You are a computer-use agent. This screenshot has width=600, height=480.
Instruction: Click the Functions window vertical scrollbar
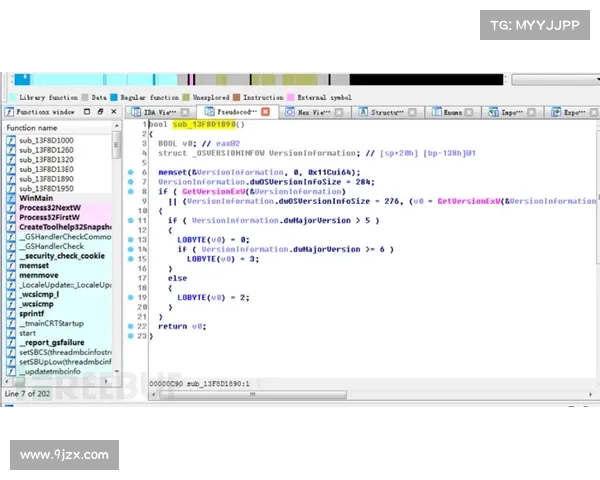coord(116,250)
